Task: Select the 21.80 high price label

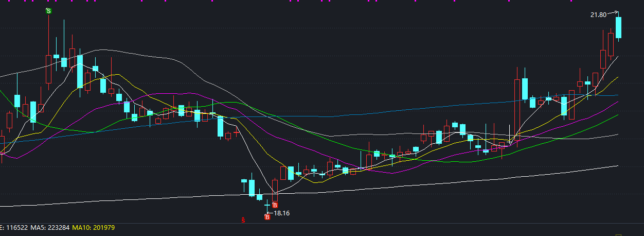Action: point(598,15)
